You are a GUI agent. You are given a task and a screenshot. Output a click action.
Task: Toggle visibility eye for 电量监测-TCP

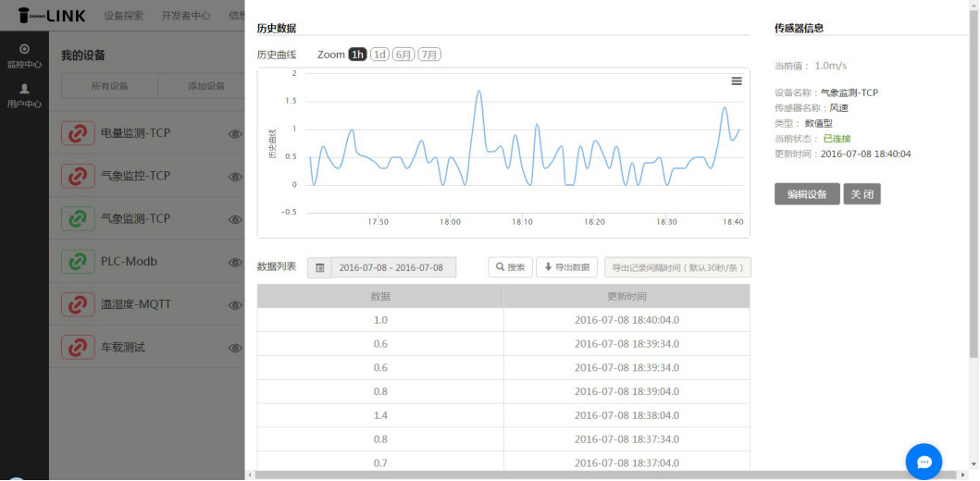(x=235, y=134)
